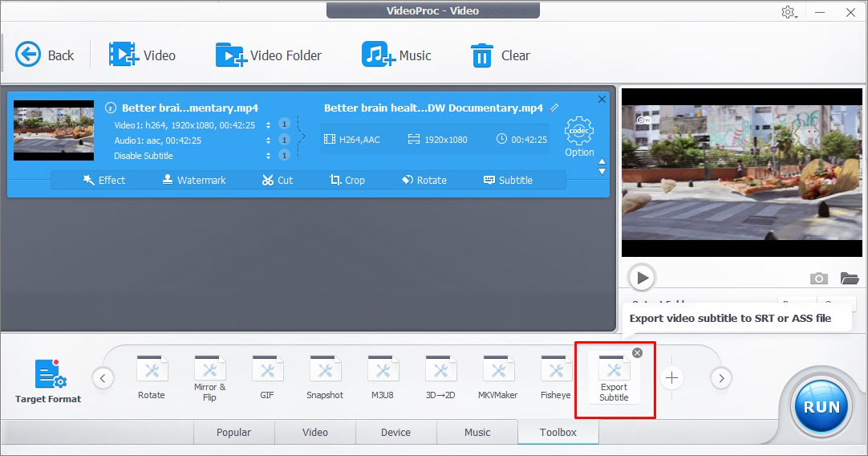Select the Rotate toolbox preset
This screenshot has height=456, width=868.
tap(152, 378)
